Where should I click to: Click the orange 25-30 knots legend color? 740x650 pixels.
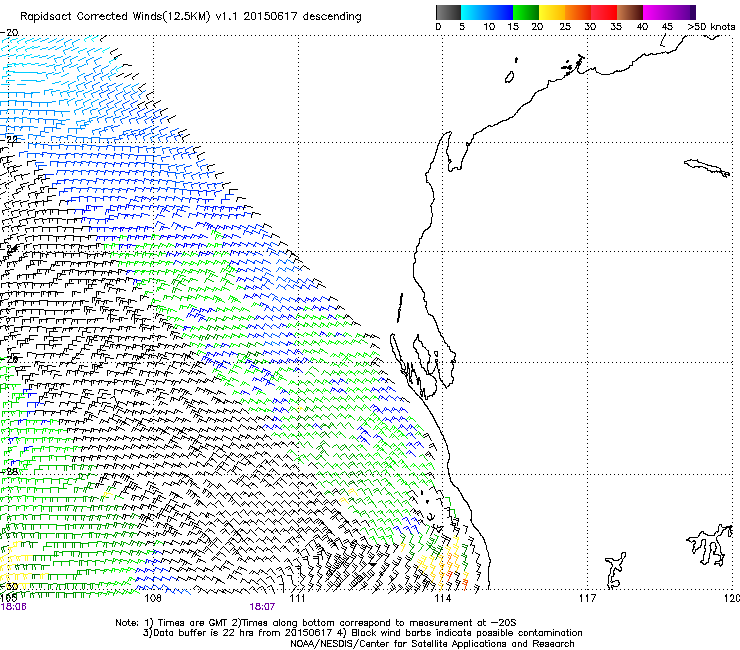[578, 12]
